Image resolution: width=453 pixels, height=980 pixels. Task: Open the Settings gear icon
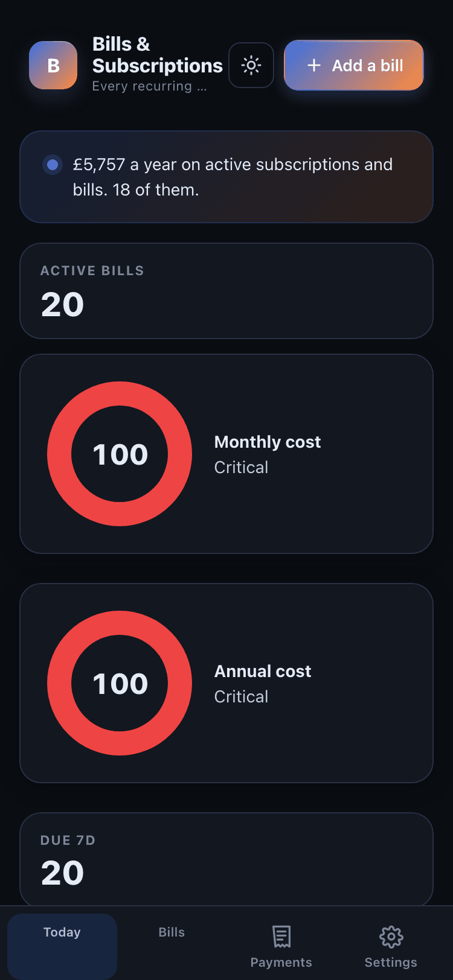click(391, 937)
